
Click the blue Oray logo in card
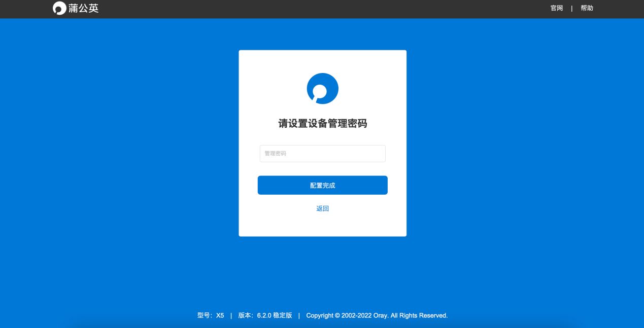pos(323,89)
